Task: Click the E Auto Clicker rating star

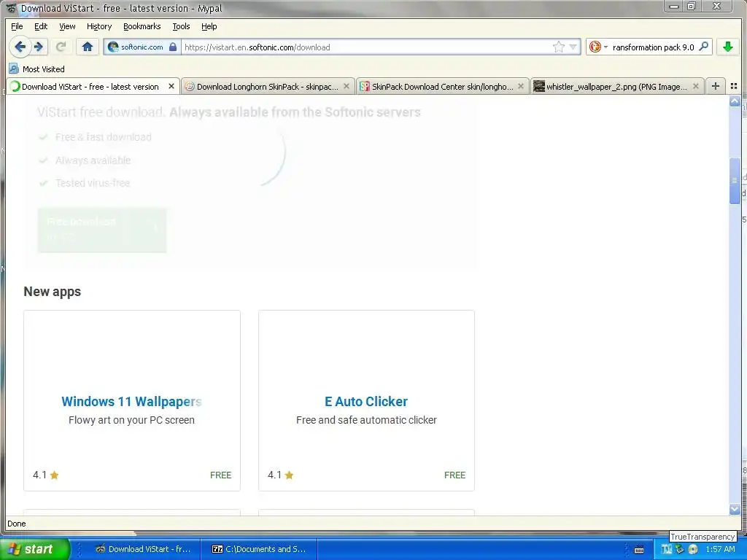Action: (289, 475)
